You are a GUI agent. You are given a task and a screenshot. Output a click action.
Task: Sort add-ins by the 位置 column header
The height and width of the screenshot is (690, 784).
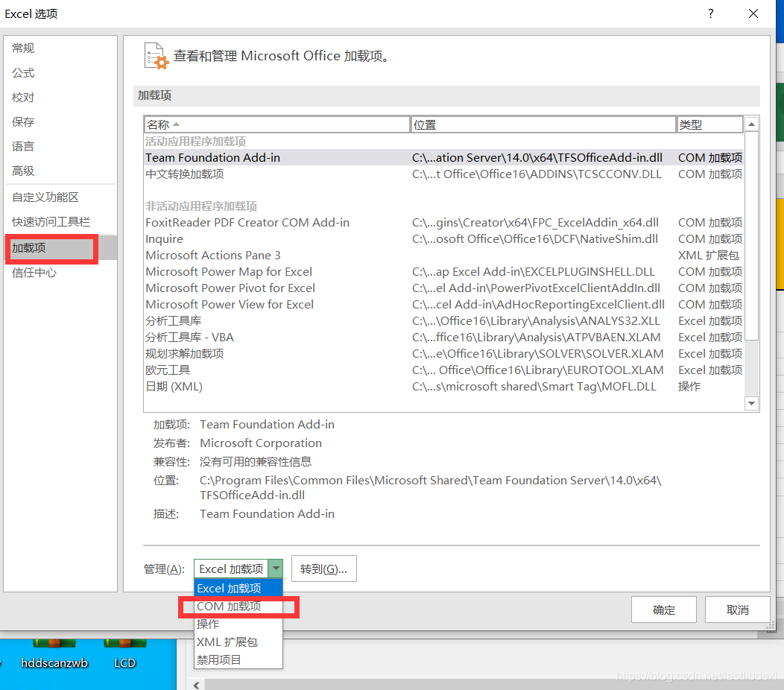tap(543, 124)
